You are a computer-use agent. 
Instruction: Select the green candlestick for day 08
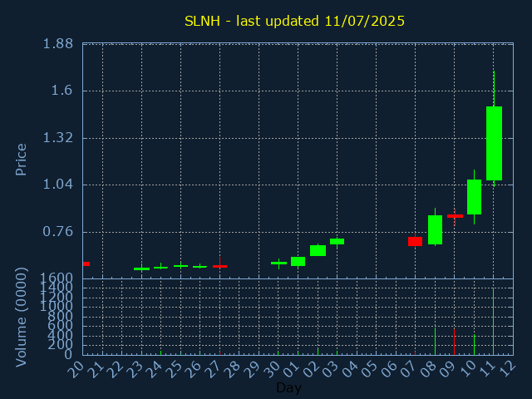[x=435, y=229]
